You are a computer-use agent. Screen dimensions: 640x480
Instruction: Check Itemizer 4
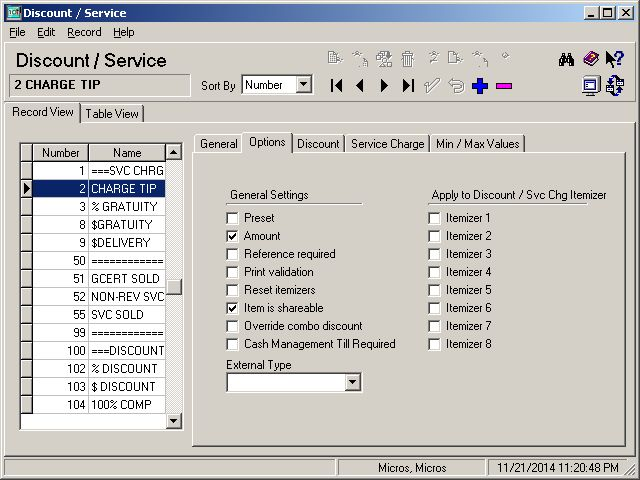[x=434, y=272]
